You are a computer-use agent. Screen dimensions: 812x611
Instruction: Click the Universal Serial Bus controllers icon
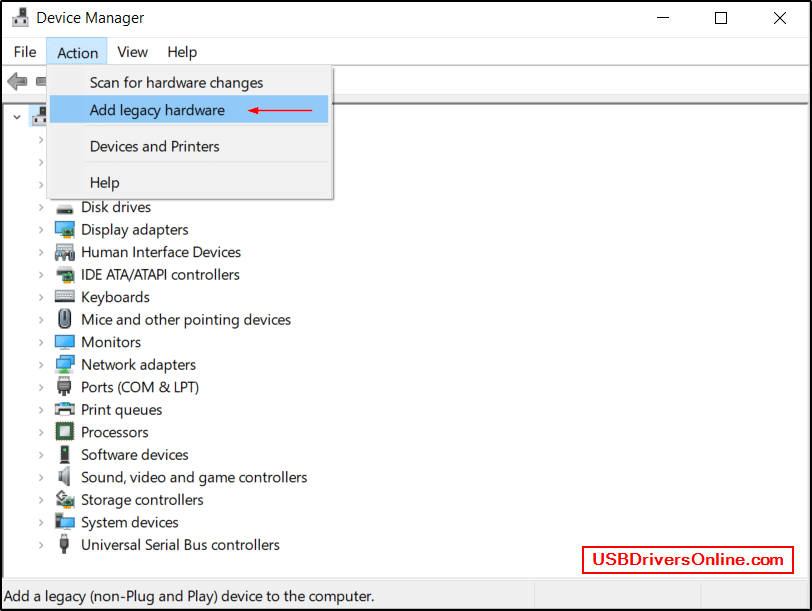(65, 545)
